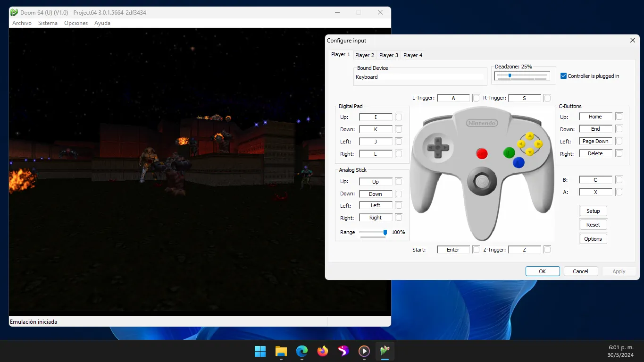Open the media player icon on the taskbar
Image resolution: width=644 pixels, height=362 pixels.
[364, 351]
